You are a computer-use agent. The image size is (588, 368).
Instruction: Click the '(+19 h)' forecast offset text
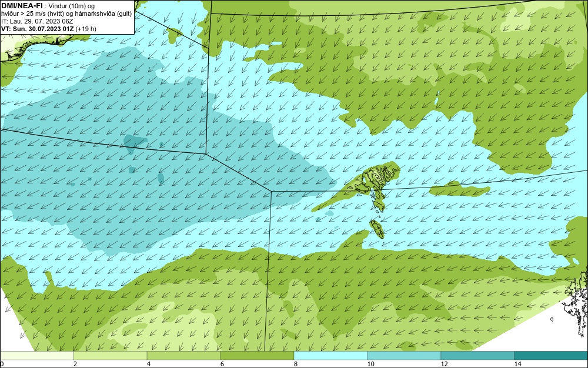(86, 29)
